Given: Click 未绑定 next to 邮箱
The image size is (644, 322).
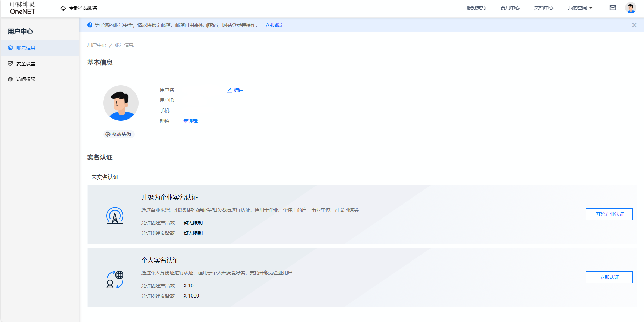Looking at the screenshot, I should click(x=190, y=120).
